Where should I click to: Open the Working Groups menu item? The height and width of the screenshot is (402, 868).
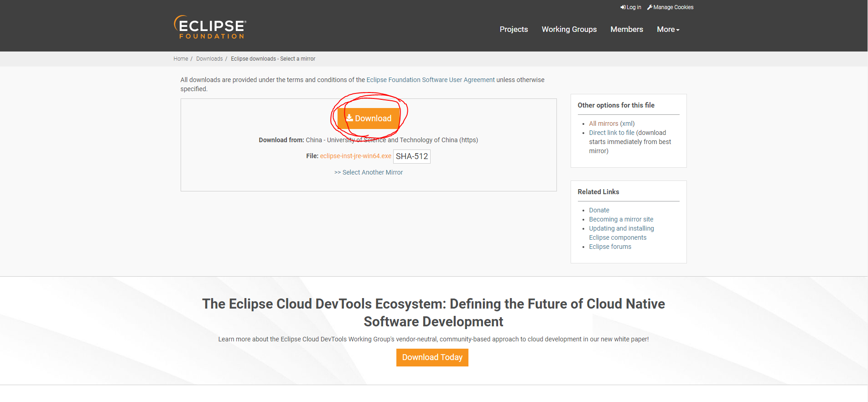[569, 29]
